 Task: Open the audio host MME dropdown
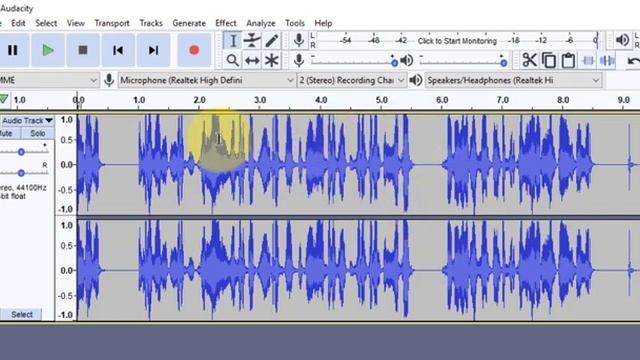(x=49, y=80)
